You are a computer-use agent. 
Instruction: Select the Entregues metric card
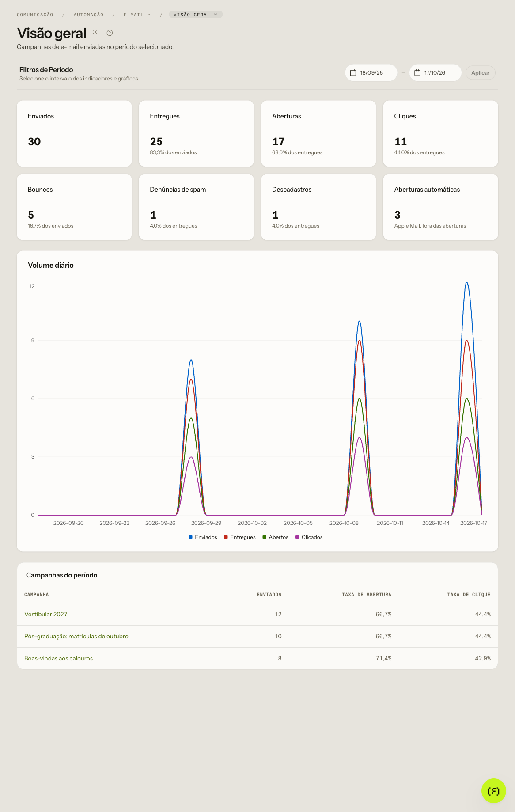tap(197, 133)
